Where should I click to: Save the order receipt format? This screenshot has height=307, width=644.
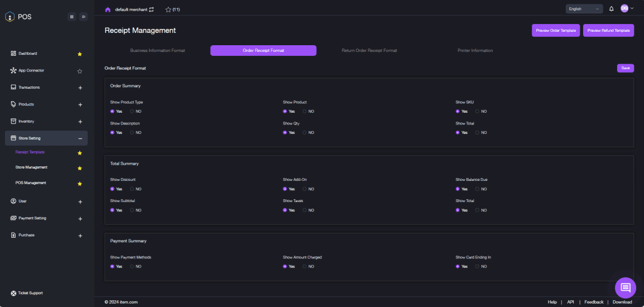625,68
